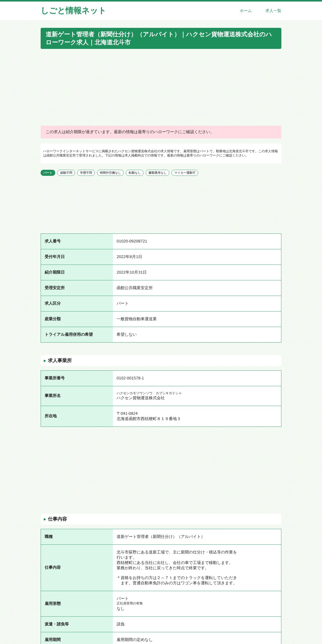Click the deadline value 2022年10月31日
The image size is (322, 644).
pyautogui.click(x=132, y=272)
